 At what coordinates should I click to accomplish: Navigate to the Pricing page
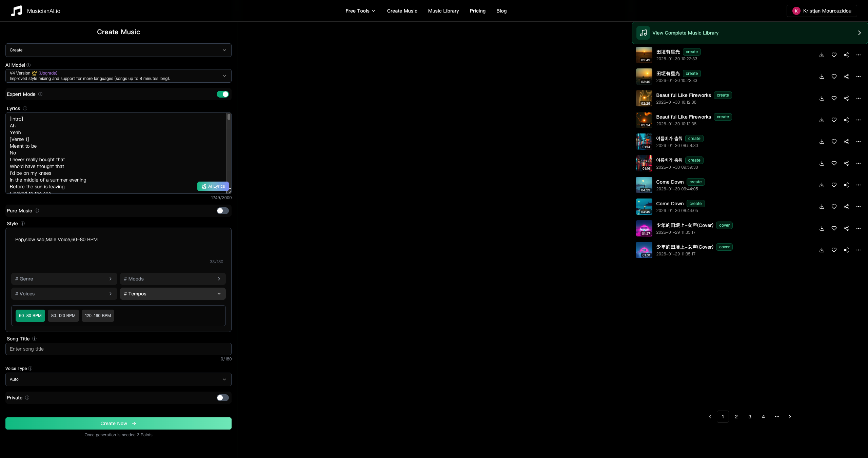click(x=477, y=11)
